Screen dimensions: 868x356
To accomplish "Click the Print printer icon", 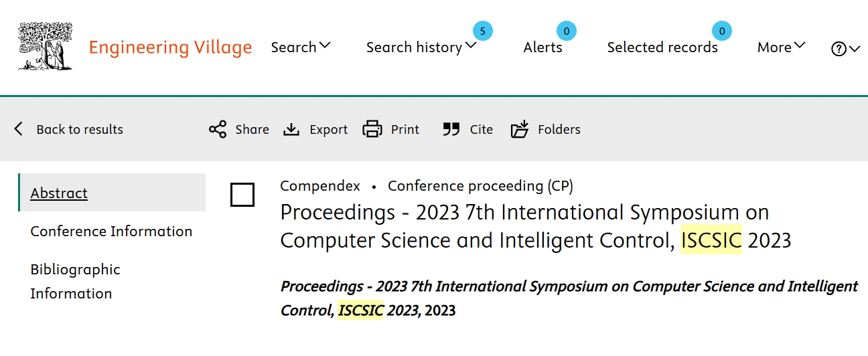I will 372,129.
